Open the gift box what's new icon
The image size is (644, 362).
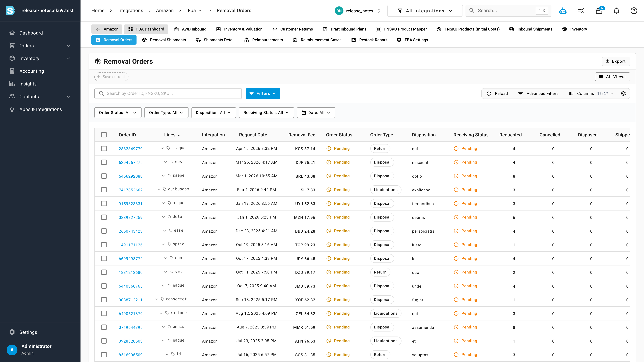coord(599,11)
